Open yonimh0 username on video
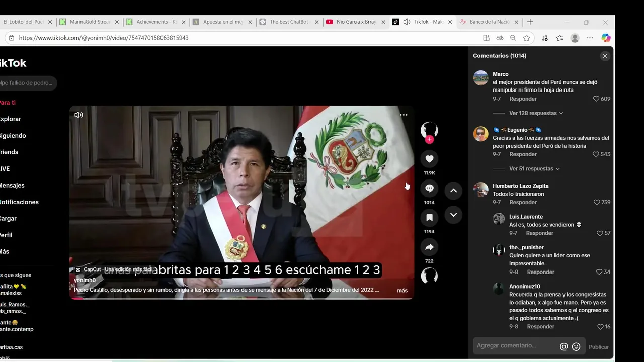The width and height of the screenshot is (644, 362). 85,280
